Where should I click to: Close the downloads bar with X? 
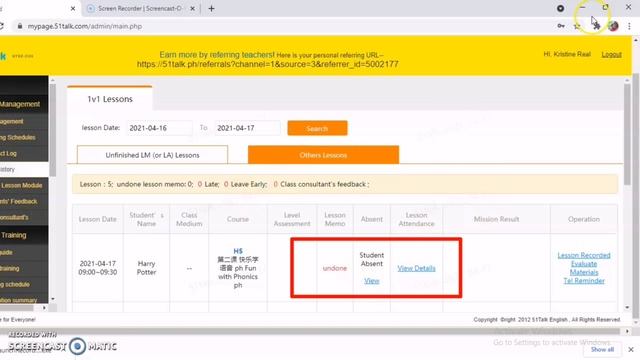pos(631,349)
